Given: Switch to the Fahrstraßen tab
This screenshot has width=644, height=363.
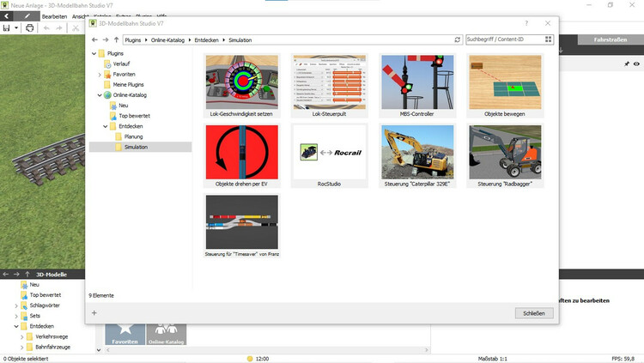Looking at the screenshot, I should pos(609,39).
